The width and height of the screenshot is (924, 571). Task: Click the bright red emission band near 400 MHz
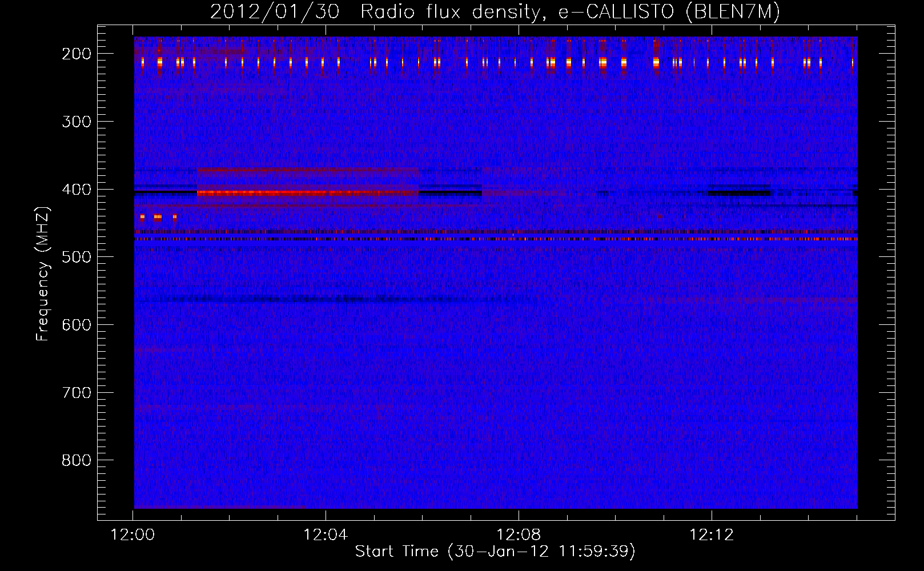tap(308, 193)
